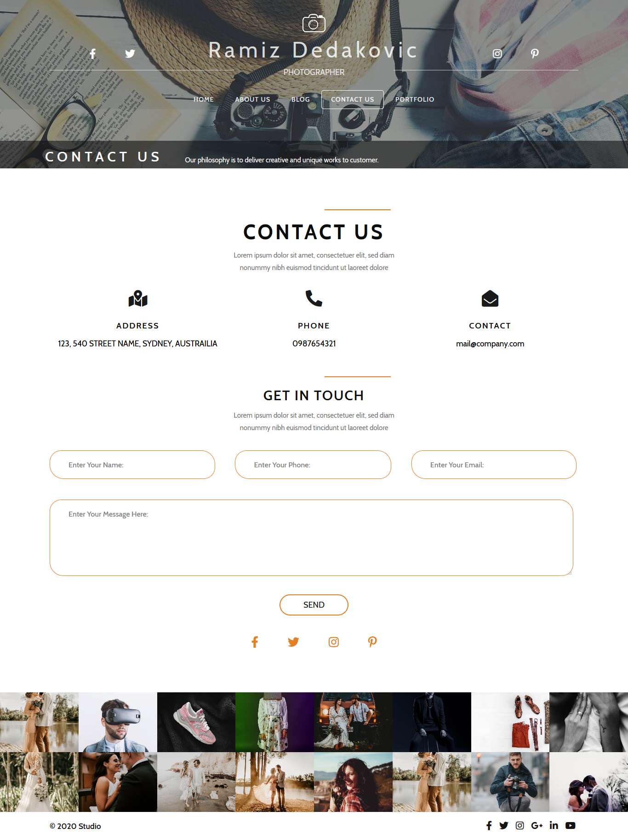Image resolution: width=628 pixels, height=840 pixels.
Task: Focus the Enter Your Name field
Action: (132, 465)
